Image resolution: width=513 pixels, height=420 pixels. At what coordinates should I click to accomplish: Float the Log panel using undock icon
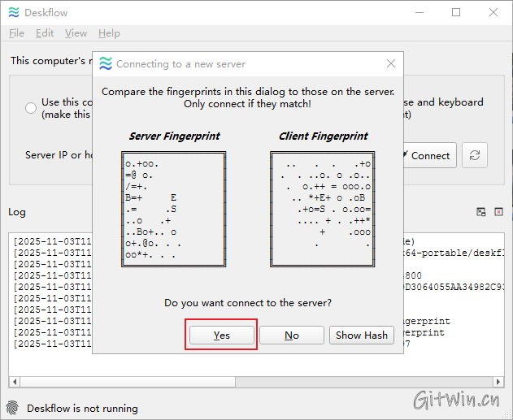pos(481,212)
